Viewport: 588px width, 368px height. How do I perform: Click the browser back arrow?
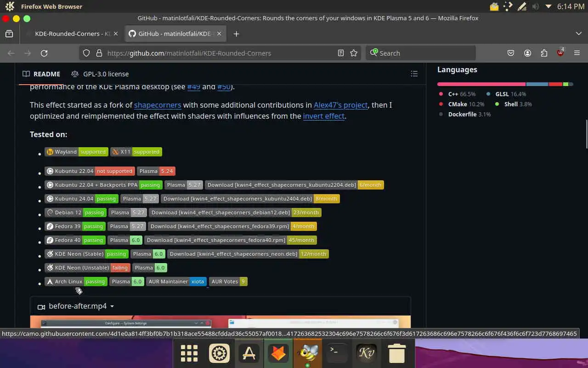pyautogui.click(x=11, y=53)
